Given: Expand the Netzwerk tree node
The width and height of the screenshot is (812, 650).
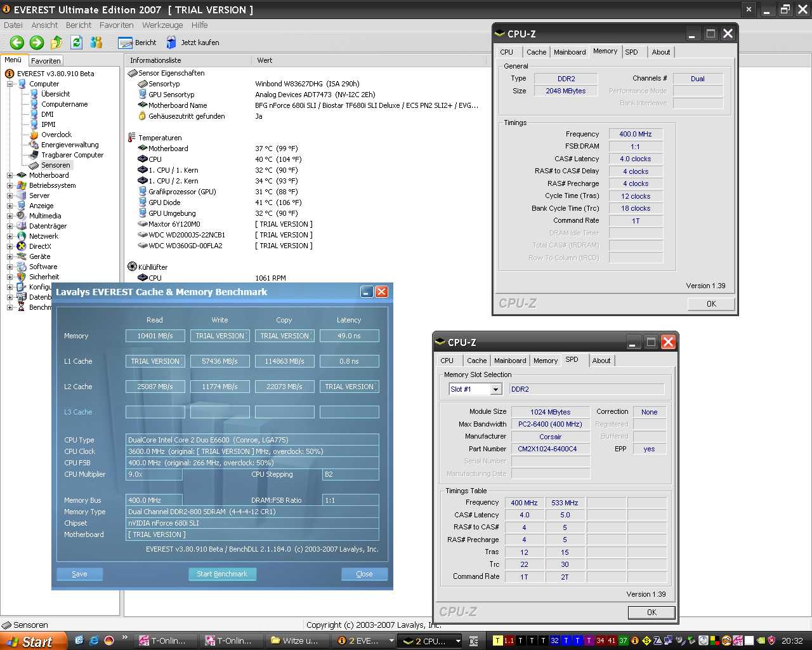Looking at the screenshot, I should click(x=10, y=236).
